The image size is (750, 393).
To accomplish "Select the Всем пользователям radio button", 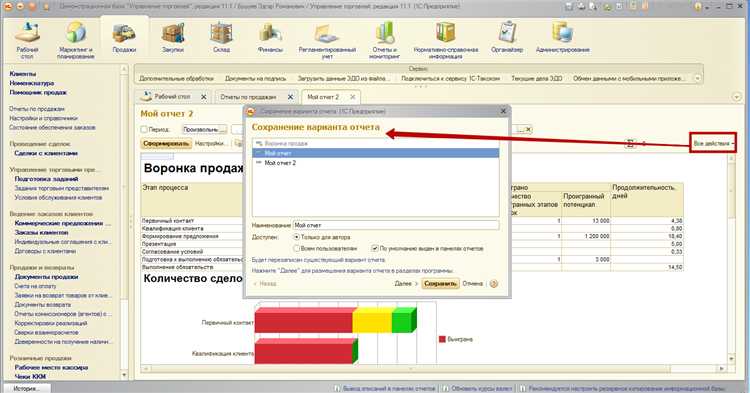I will click(x=297, y=249).
